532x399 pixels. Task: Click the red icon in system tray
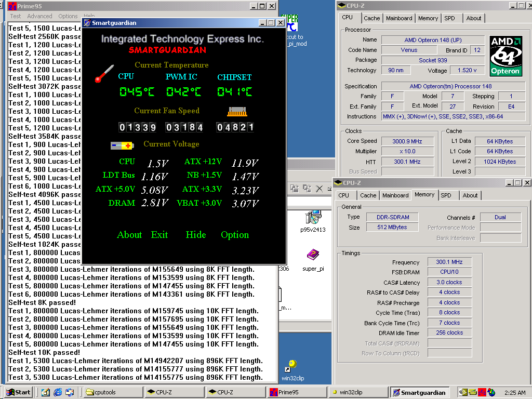[x=482, y=392]
